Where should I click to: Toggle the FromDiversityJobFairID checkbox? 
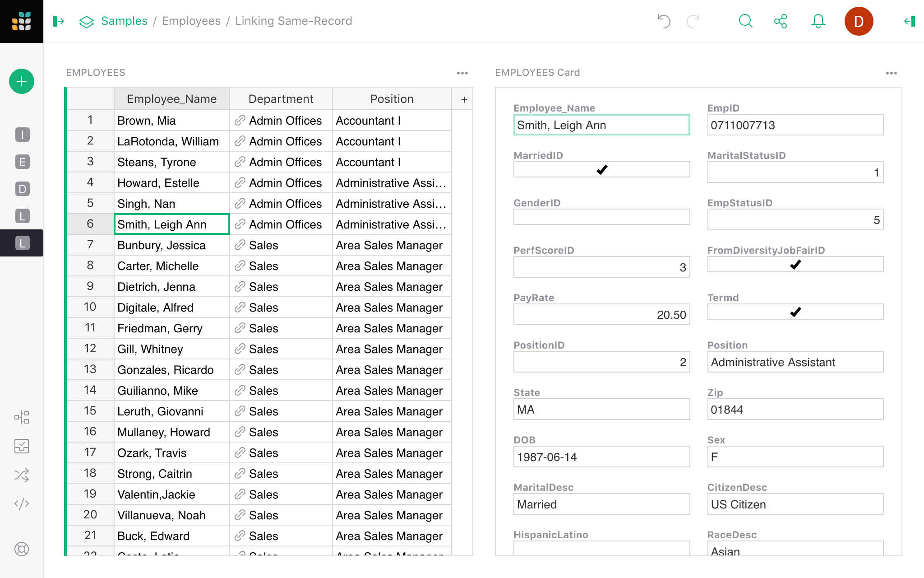[795, 265]
